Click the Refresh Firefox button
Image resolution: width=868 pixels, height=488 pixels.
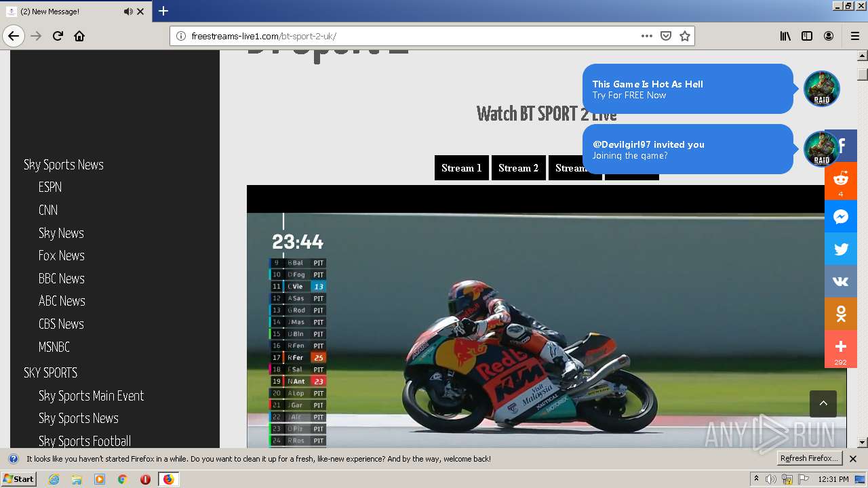coord(810,459)
